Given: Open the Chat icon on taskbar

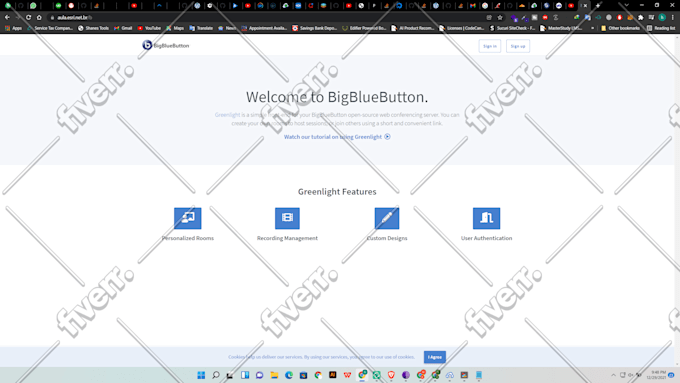Looking at the screenshot, I should [259, 375].
